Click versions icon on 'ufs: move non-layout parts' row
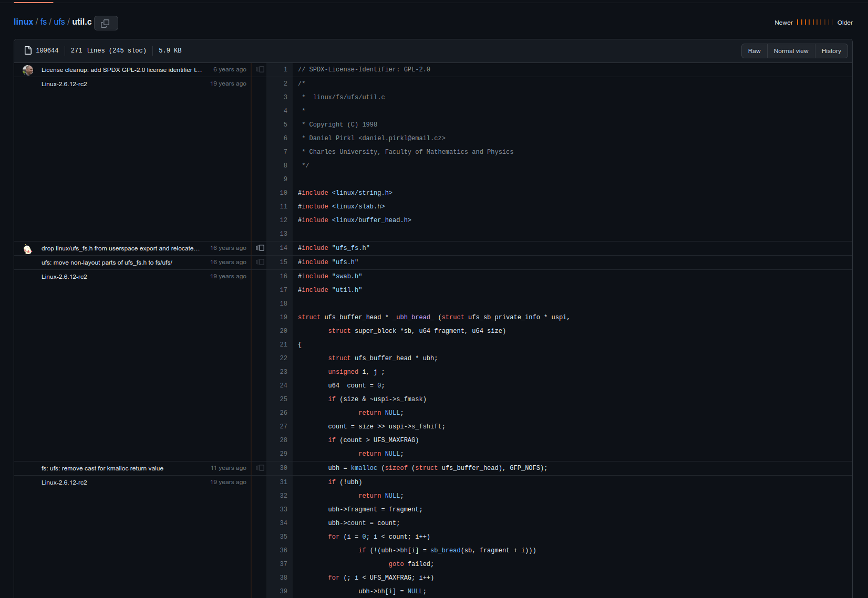The image size is (868, 598). pyautogui.click(x=260, y=261)
